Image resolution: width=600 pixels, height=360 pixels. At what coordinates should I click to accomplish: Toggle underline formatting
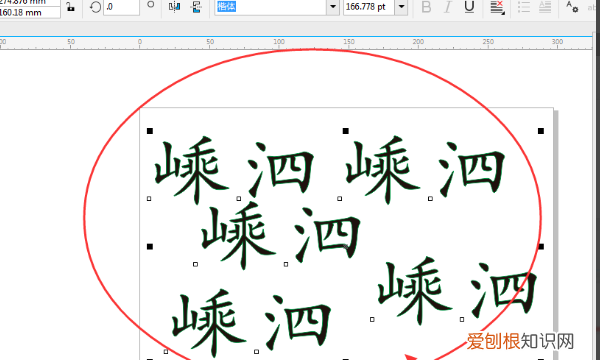tap(470, 7)
